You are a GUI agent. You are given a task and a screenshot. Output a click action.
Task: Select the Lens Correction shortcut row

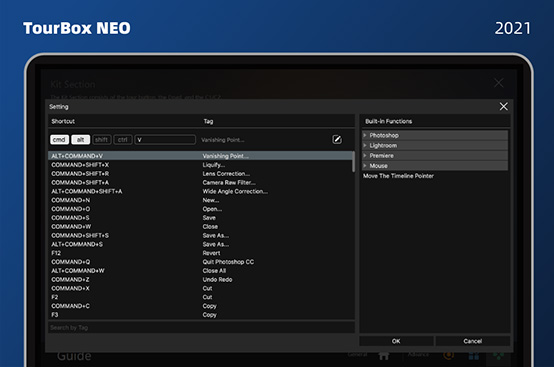[x=200, y=173]
